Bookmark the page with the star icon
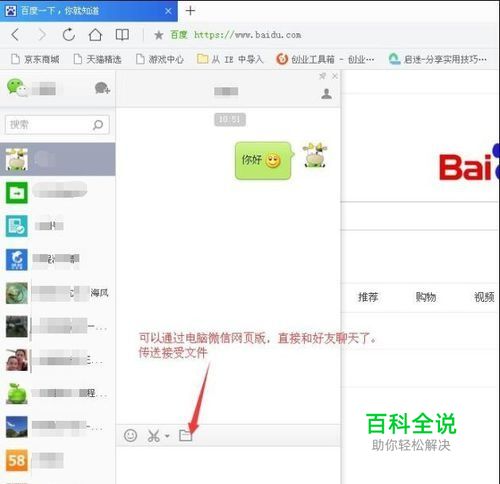The height and width of the screenshot is (484, 500). pos(159,35)
